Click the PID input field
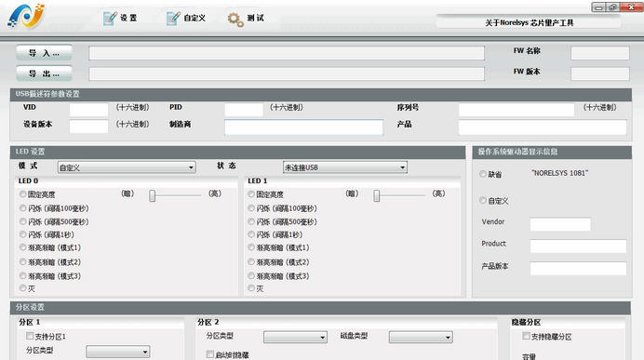 point(244,109)
